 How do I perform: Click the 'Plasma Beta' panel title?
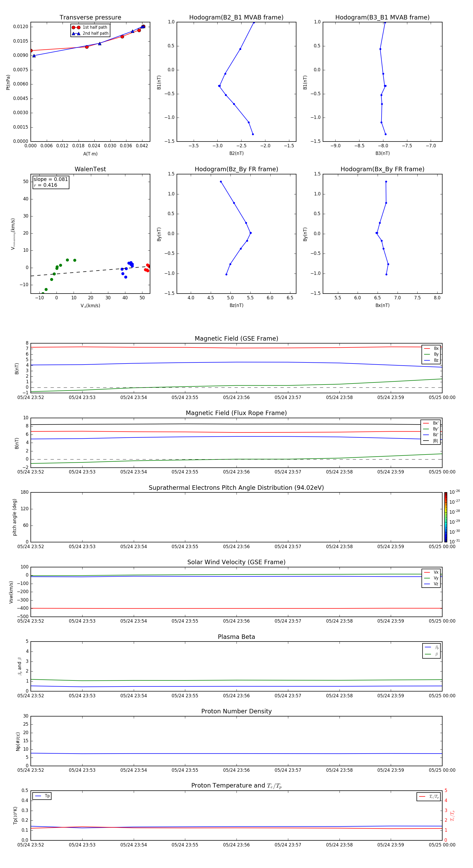coord(236,637)
